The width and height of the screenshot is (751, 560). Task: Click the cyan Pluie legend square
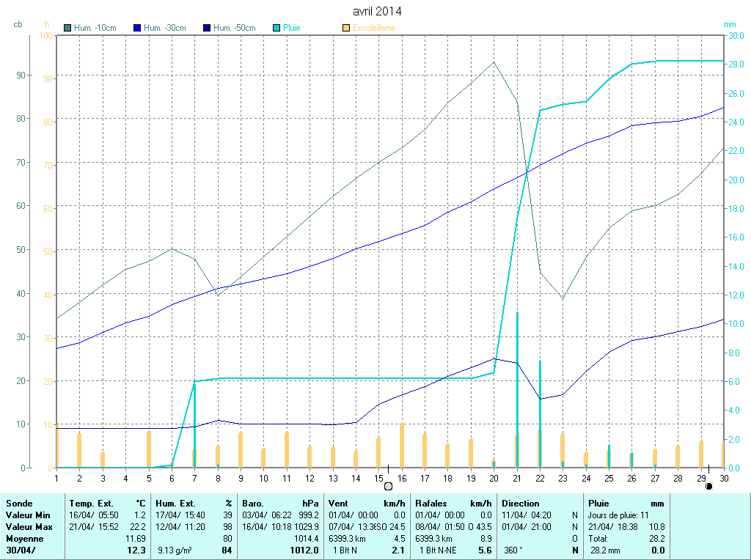[276, 28]
